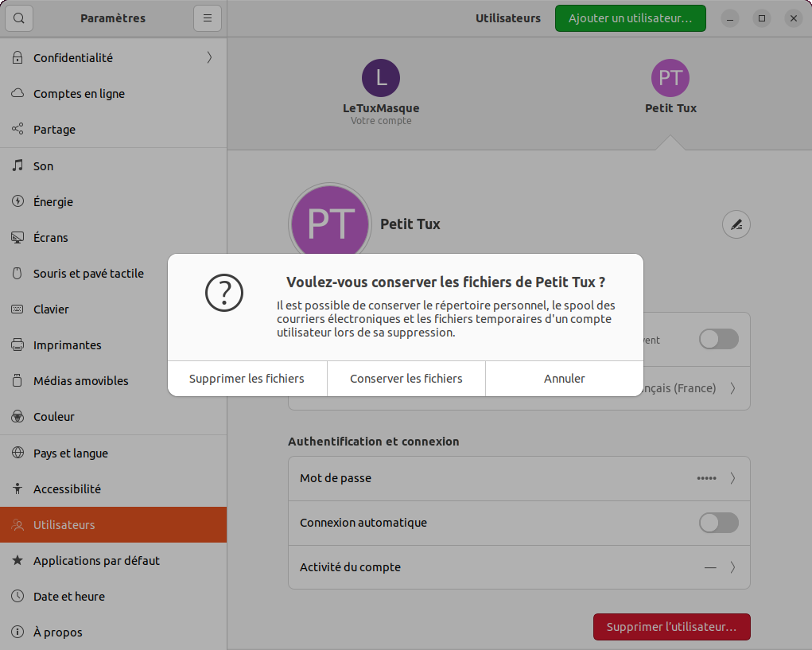
Task: Click Supprimer les fichiers button
Action: [x=247, y=379]
